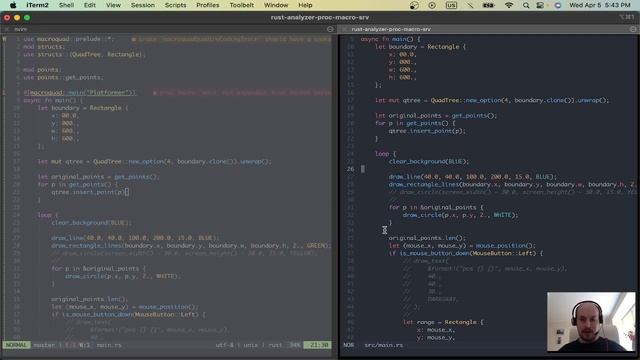Click 'draw_circle(p.x, p.y, 2., WHITE);' in right pane
Screen dimensions: 640x360
click(x=460, y=215)
